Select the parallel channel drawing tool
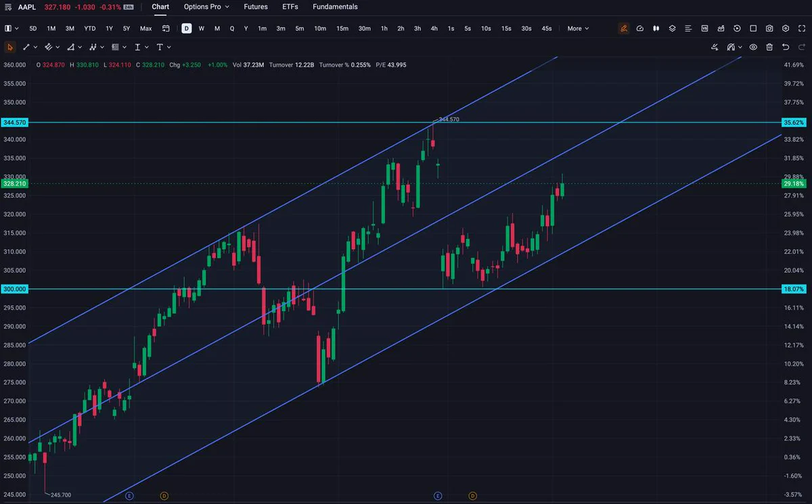 [x=48, y=47]
